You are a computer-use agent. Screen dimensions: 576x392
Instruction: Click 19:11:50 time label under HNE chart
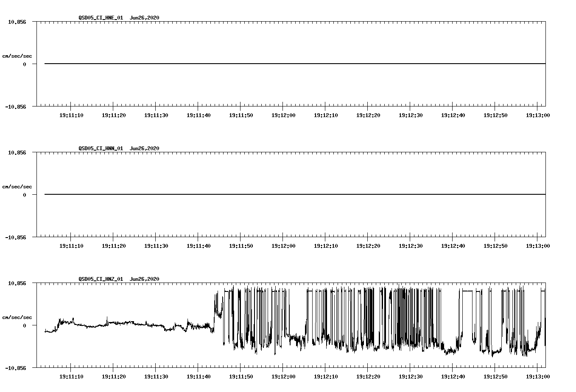click(241, 115)
